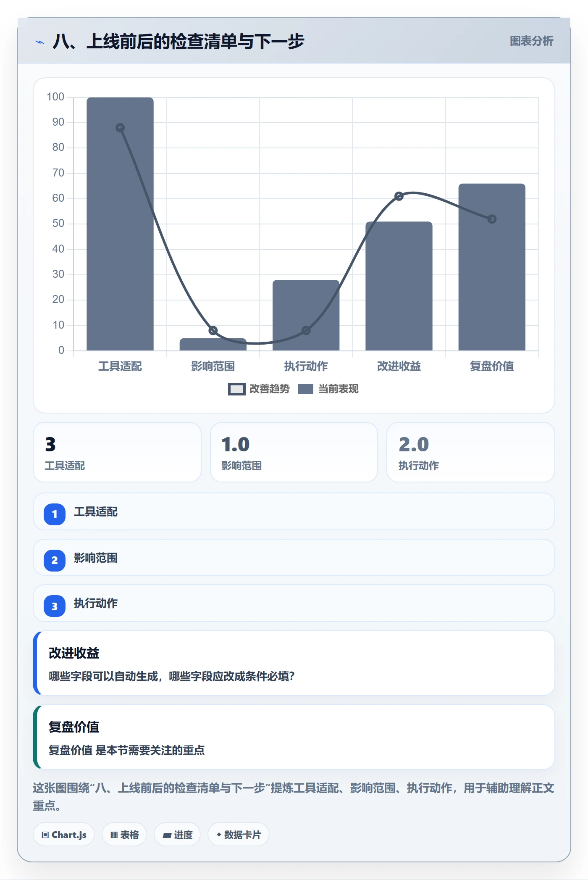This screenshot has height=880, width=588.
Task: Click the 改进收益 x-axis label
Action: click(399, 366)
